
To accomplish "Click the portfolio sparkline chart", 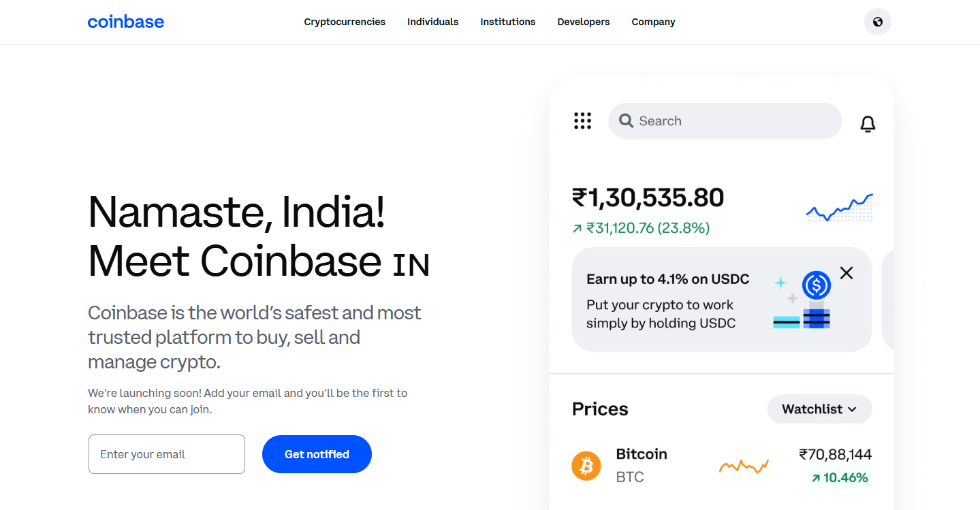I will 839,208.
